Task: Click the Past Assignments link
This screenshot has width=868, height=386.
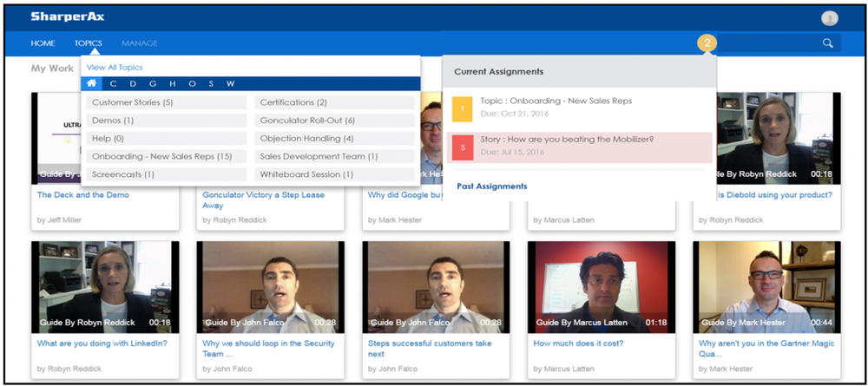Action: pos(491,186)
